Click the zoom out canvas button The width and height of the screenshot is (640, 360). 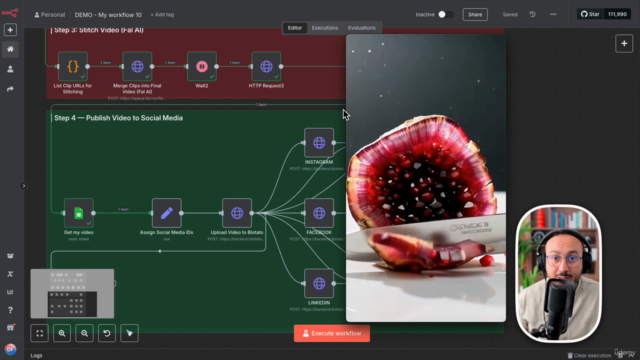84,333
